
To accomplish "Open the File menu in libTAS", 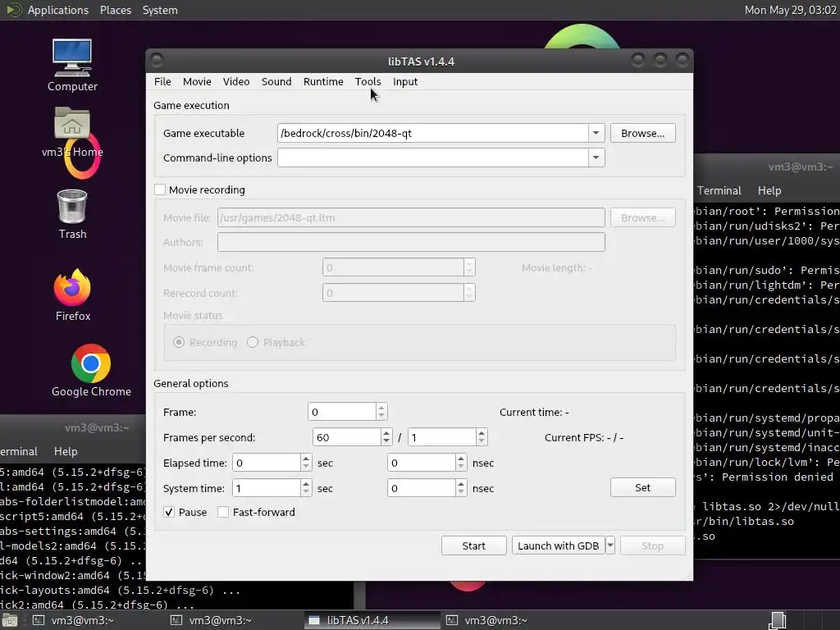I will coord(162,81).
